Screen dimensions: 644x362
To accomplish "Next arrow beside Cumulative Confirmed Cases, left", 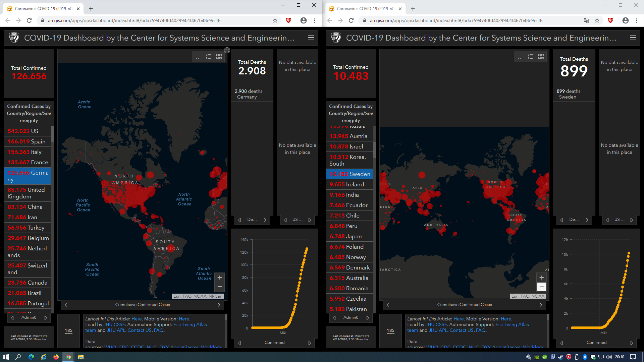I will point(219,305).
